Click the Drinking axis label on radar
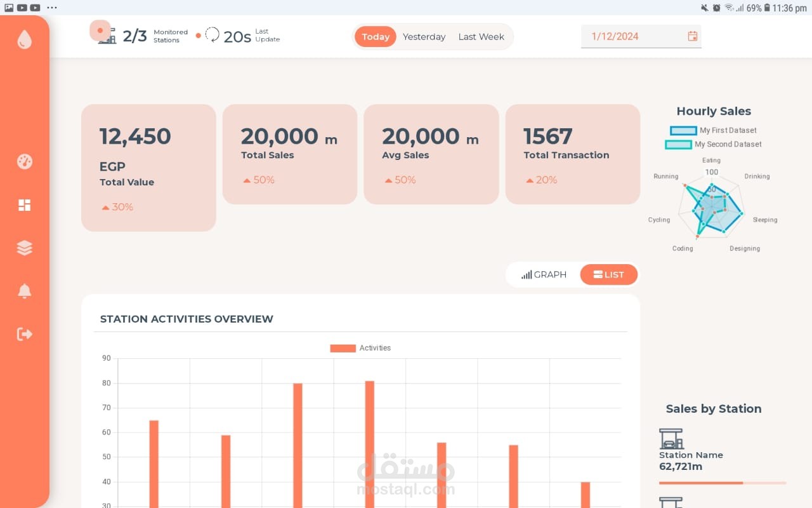Image resolution: width=812 pixels, height=508 pixels. (x=757, y=177)
